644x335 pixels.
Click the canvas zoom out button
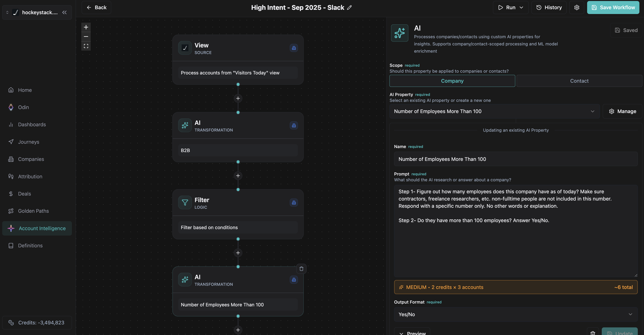[x=86, y=36]
